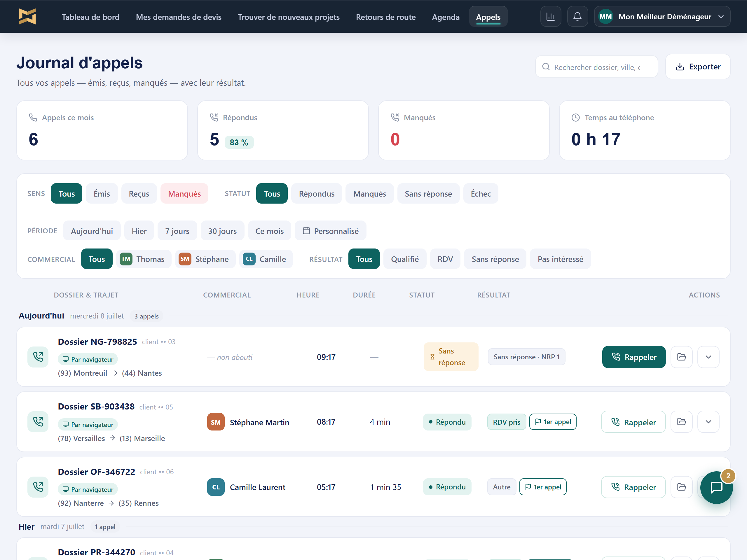The width and height of the screenshot is (747, 560).
Task: Filter Résultat by RDV
Action: [445, 259]
